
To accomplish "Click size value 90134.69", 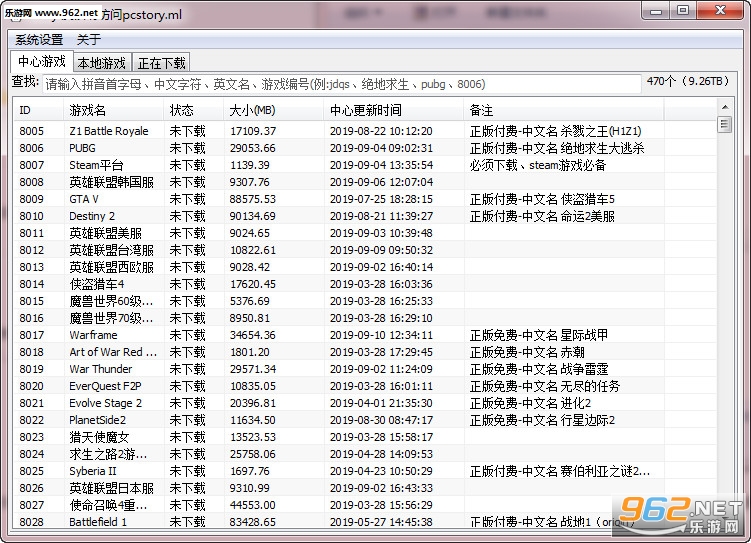I will pos(252,216).
